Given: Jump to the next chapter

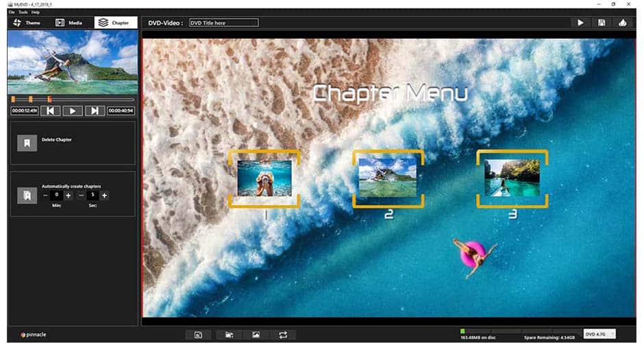Looking at the screenshot, I should pyautogui.click(x=95, y=110).
